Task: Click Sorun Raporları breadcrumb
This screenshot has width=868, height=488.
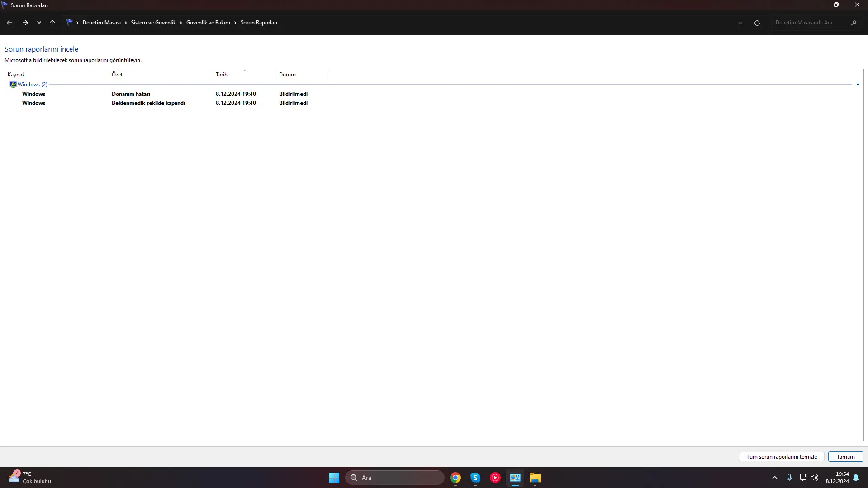Action: coord(259,23)
